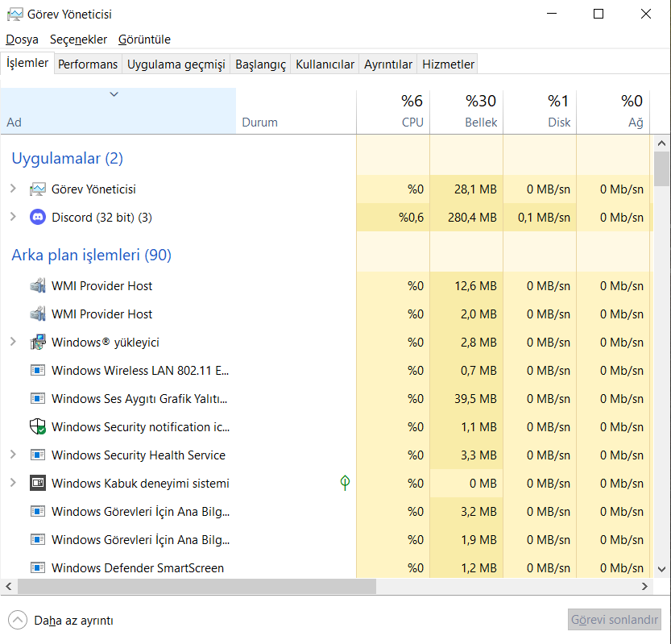
Task: Close the Görev Yöneticisi window
Action: click(646, 14)
